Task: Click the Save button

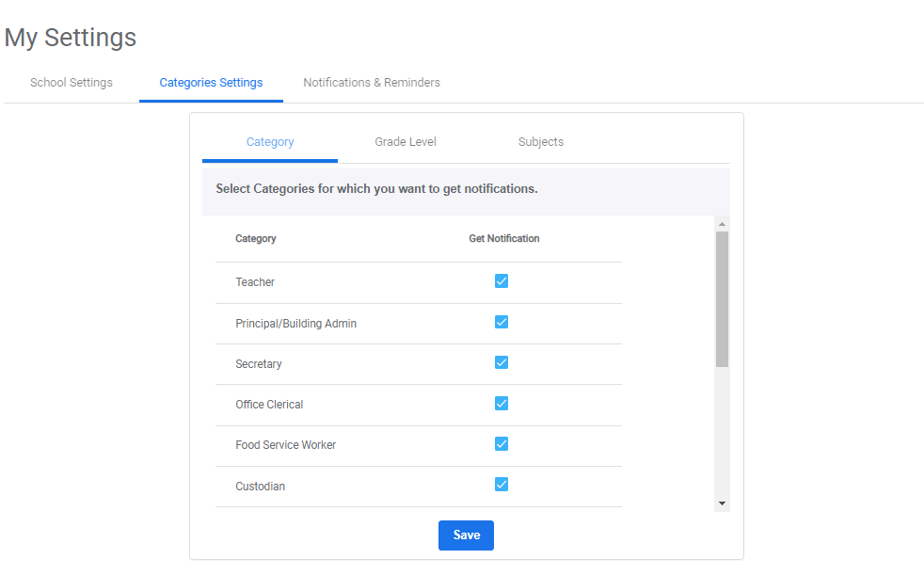Action: tap(466, 535)
